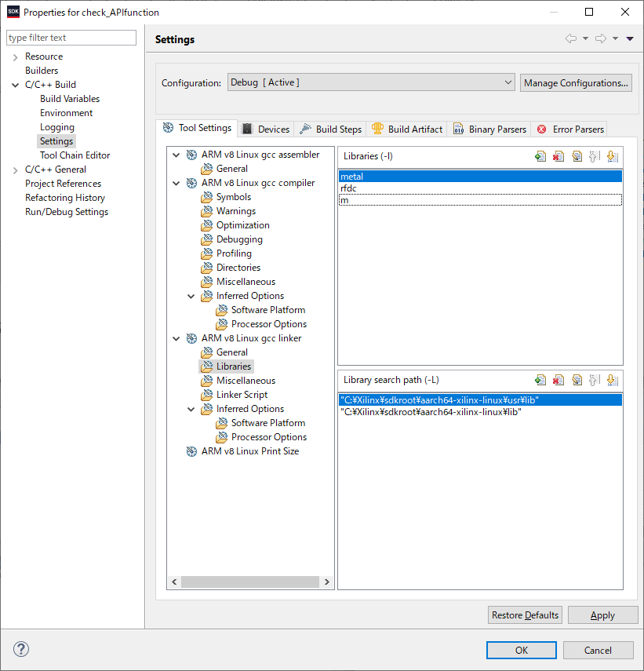644x671 pixels.
Task: Go forward using the Forward arrow icon
Action: click(x=601, y=38)
